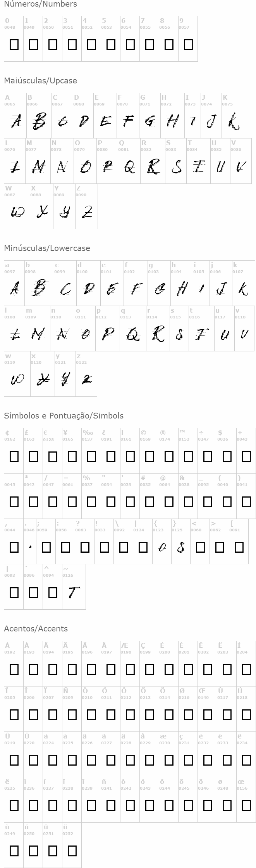Select the lowercase y glyph cell 0121
Viewport: 256px width, 868px height.
click(65, 379)
